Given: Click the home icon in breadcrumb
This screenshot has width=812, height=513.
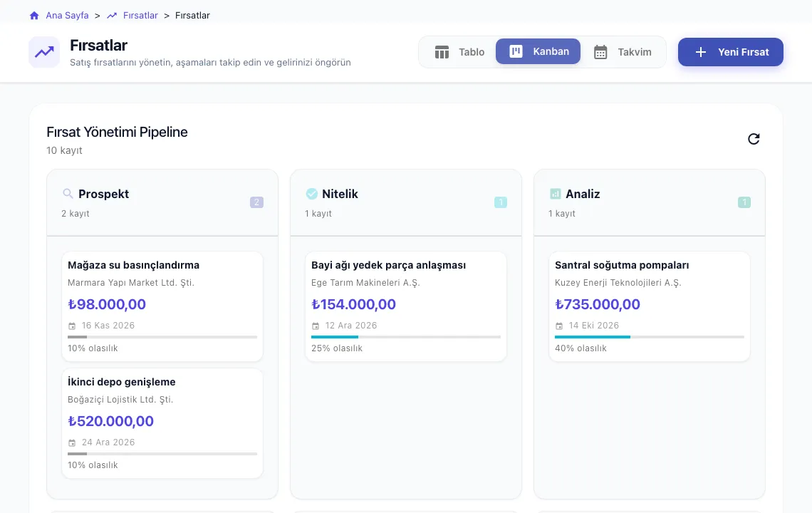Looking at the screenshot, I should click(x=34, y=16).
